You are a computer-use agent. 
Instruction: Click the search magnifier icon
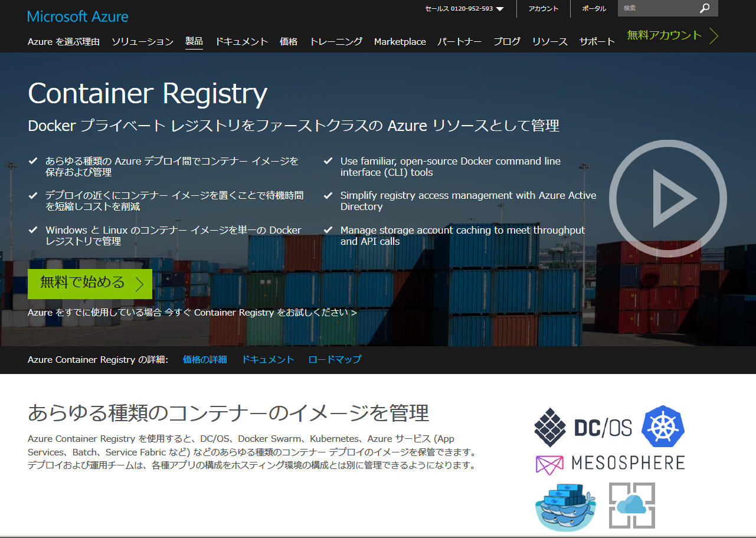coord(705,8)
